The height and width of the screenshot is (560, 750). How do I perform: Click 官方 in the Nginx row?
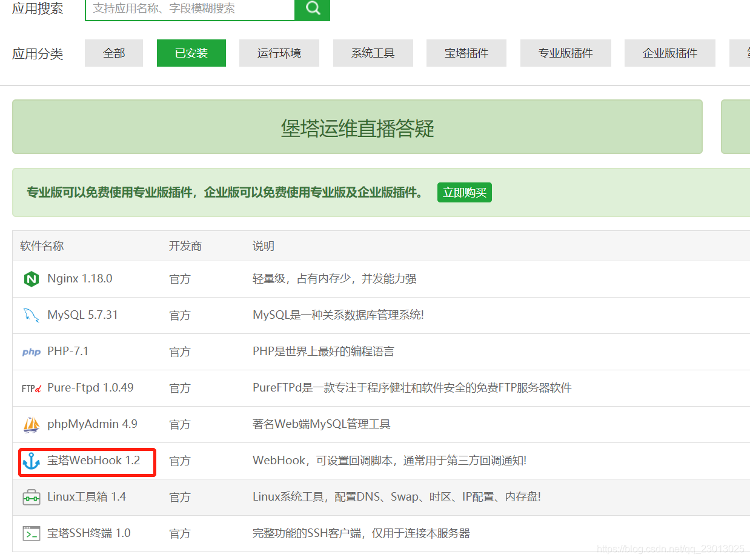(x=180, y=279)
